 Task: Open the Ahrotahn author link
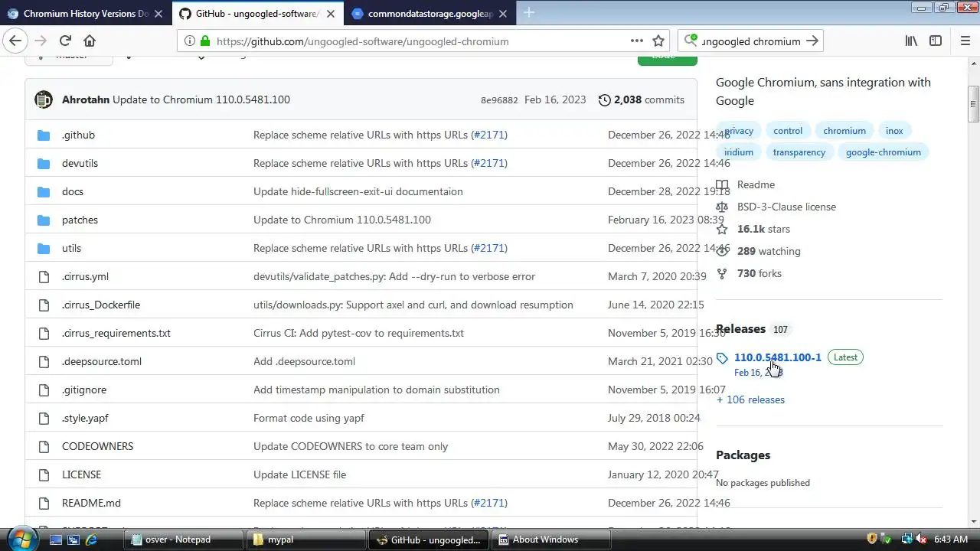86,100
